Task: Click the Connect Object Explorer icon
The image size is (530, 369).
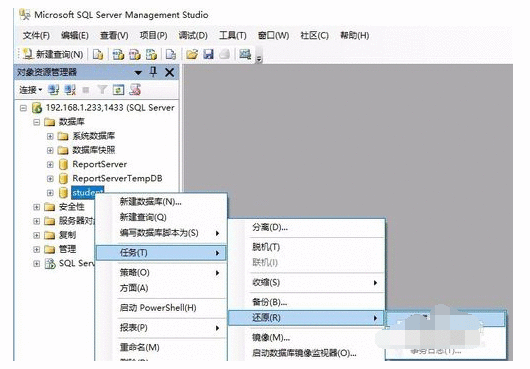Action: pos(53,90)
